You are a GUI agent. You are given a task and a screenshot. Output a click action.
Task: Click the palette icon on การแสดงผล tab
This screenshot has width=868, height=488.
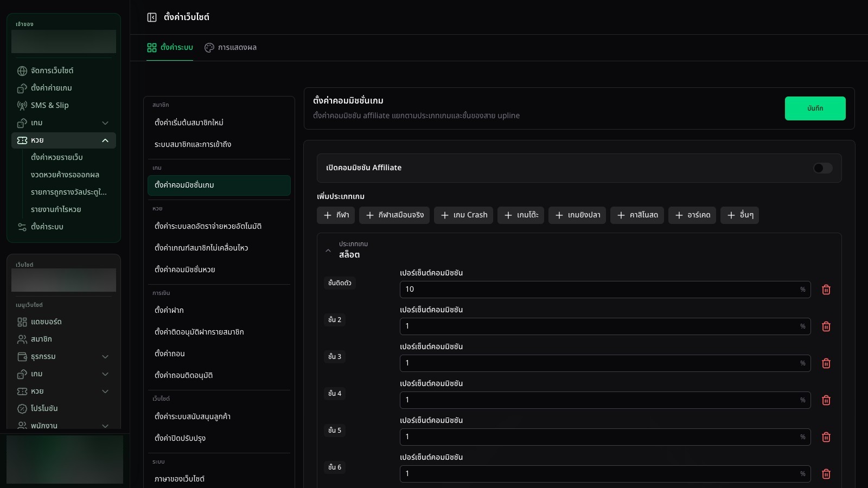[x=209, y=48]
